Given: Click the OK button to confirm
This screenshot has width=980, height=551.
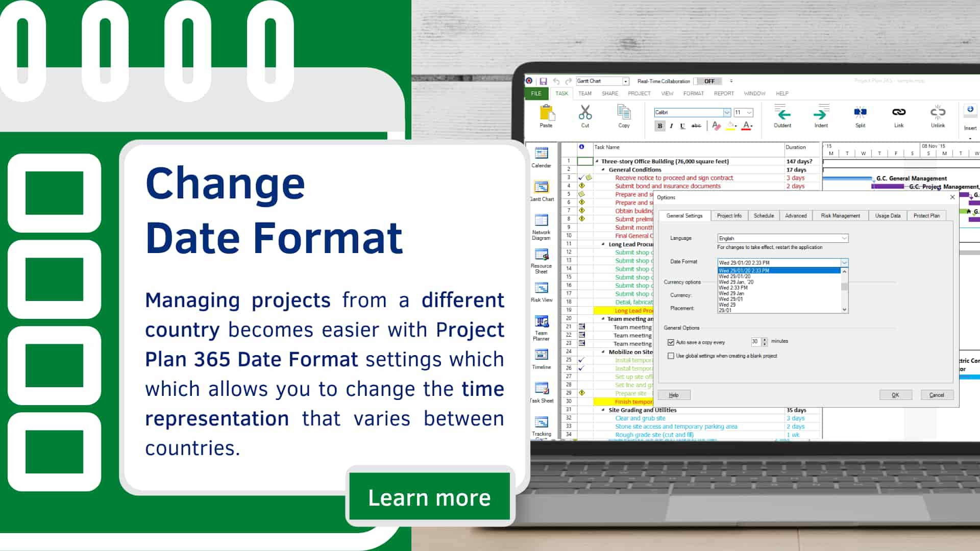Looking at the screenshot, I should pos(895,395).
